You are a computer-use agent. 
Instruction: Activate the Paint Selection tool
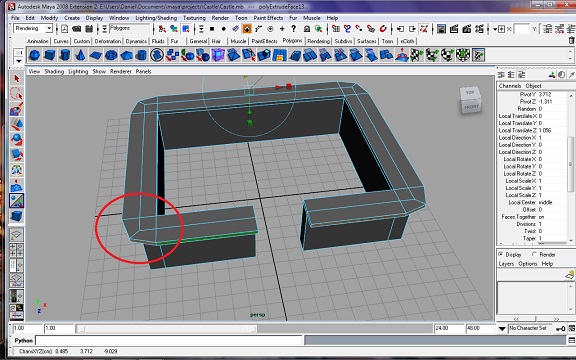(x=17, y=109)
